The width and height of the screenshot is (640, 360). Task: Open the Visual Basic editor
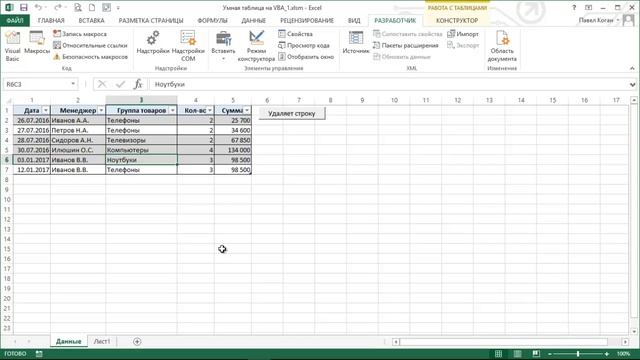pos(12,46)
